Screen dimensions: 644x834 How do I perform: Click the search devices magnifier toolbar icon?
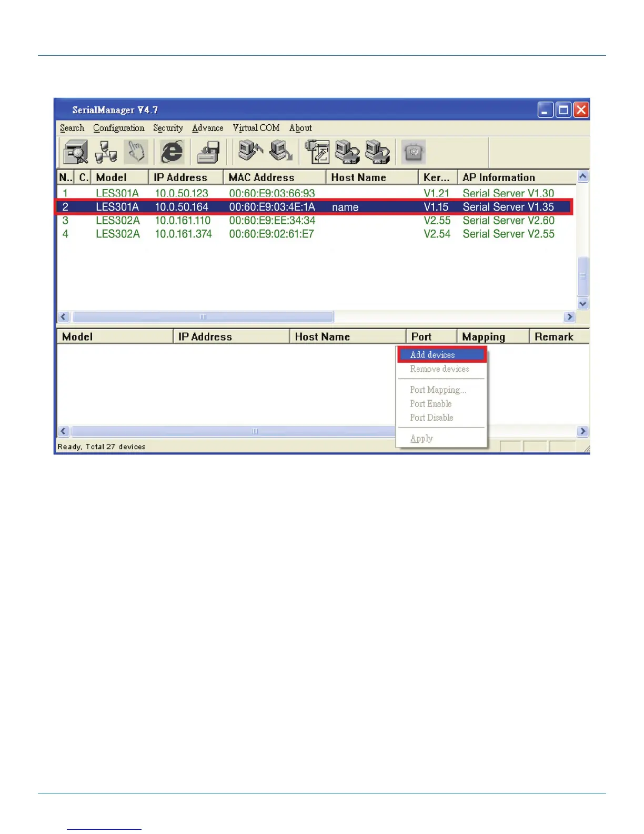point(75,152)
